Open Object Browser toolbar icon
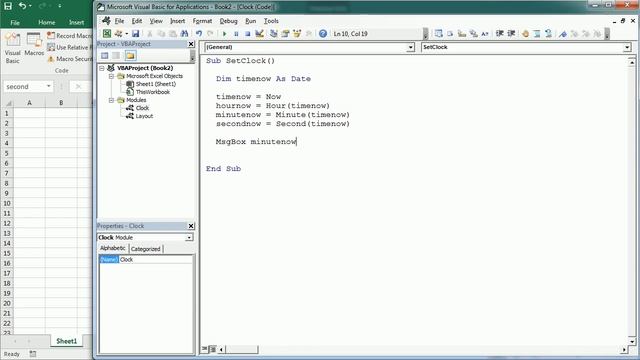 [x=297, y=34]
